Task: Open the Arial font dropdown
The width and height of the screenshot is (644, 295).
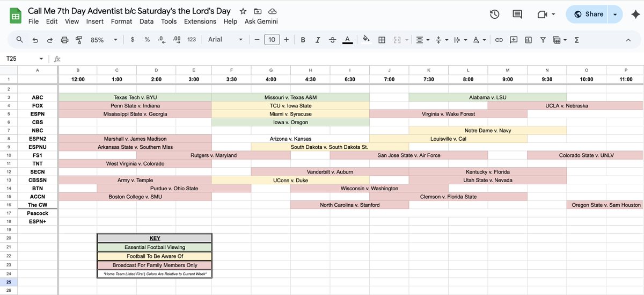Action: pos(225,40)
